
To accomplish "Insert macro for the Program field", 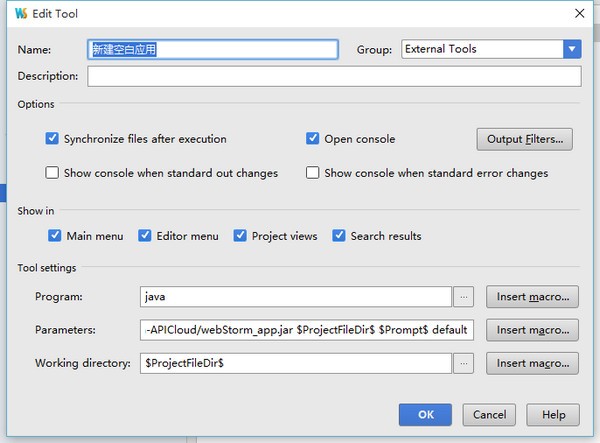I will (x=532, y=297).
